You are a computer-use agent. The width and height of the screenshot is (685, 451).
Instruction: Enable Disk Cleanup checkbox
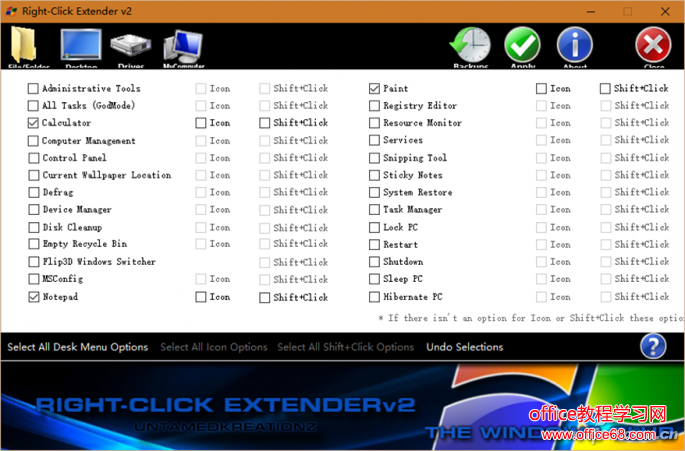(34, 227)
